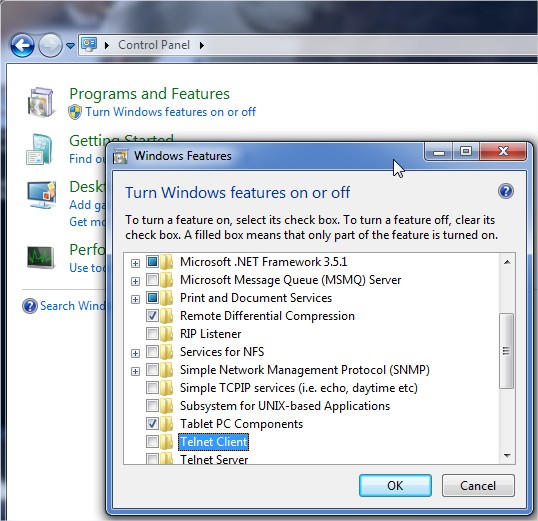The height and width of the screenshot is (521, 538).
Task: Toggle Microsoft .NET Framework 3.5.1 checkbox
Action: pos(152,262)
